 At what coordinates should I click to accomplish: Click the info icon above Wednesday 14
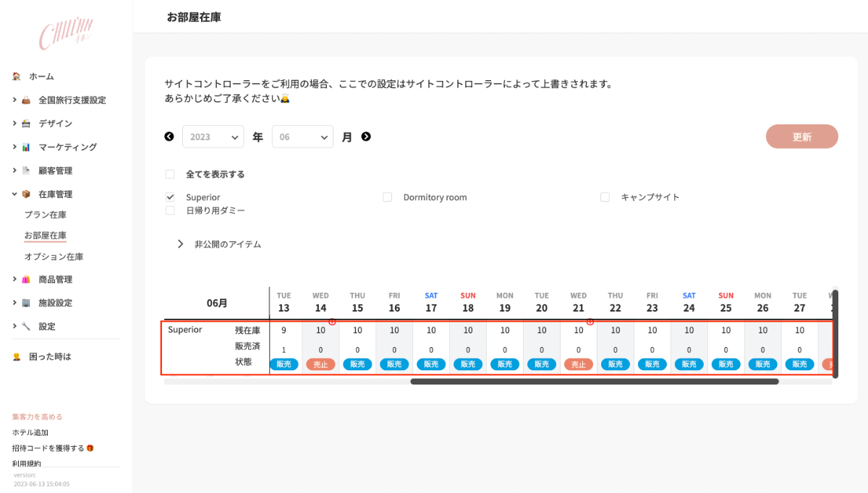[332, 322]
